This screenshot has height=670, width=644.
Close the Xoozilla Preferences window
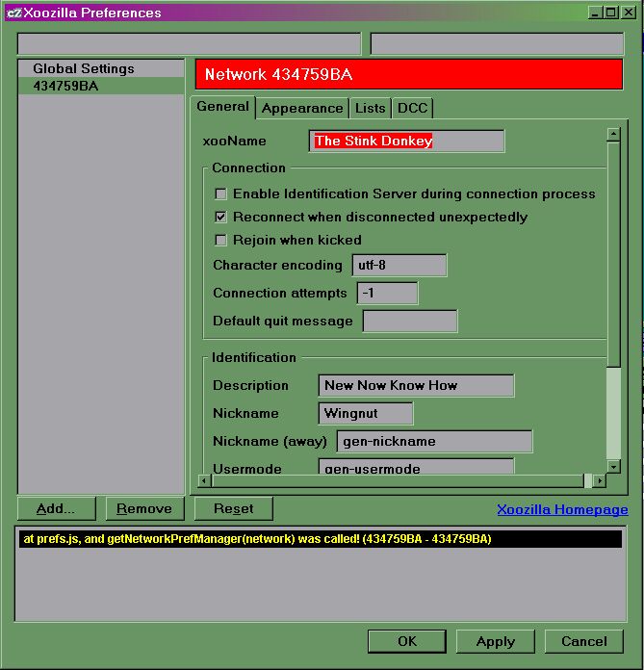(629, 13)
